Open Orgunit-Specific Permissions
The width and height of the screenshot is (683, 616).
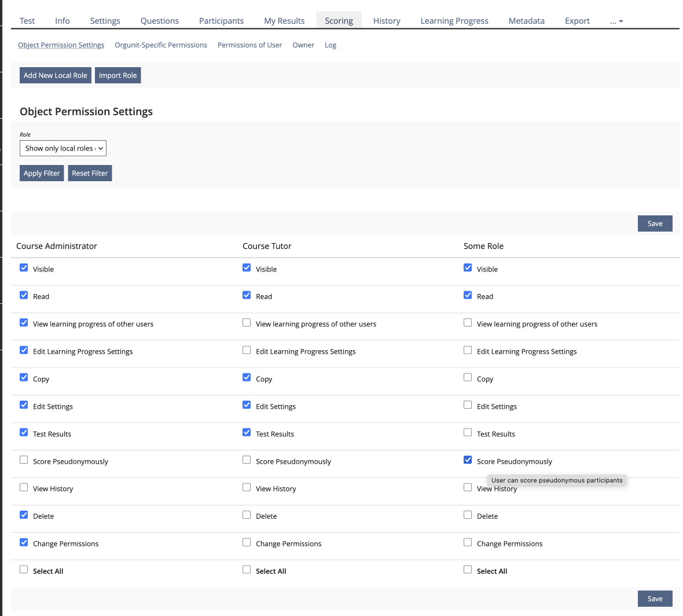click(161, 45)
